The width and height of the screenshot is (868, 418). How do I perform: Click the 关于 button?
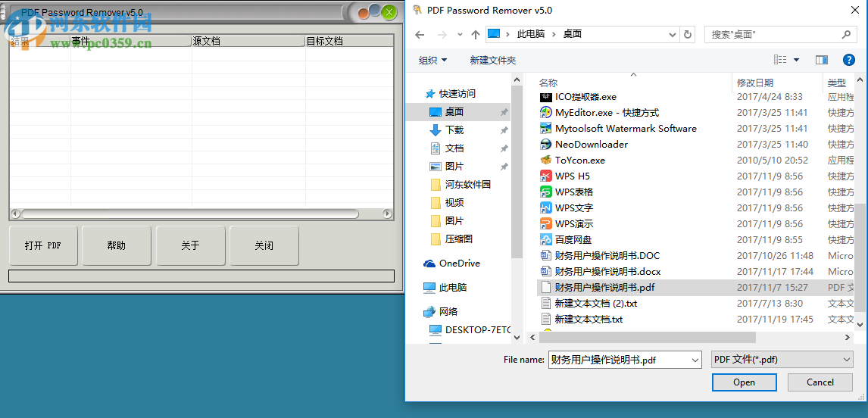coord(190,245)
